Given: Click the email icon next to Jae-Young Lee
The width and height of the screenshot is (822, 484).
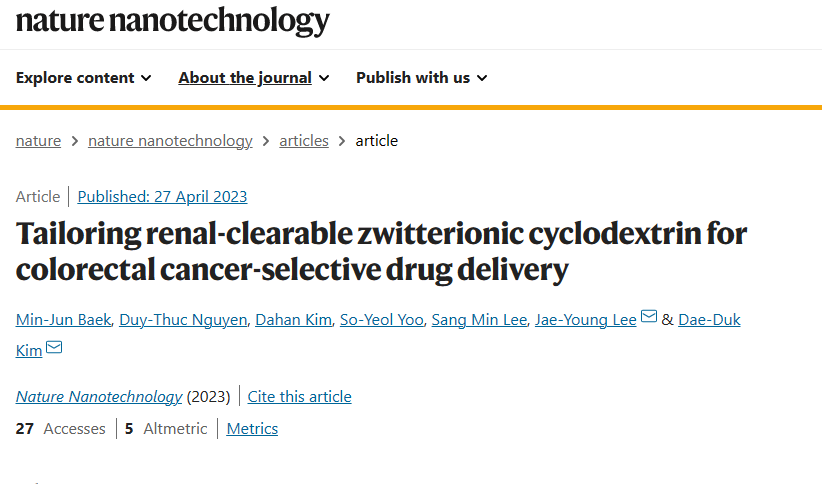Looking at the screenshot, I should click(649, 316).
